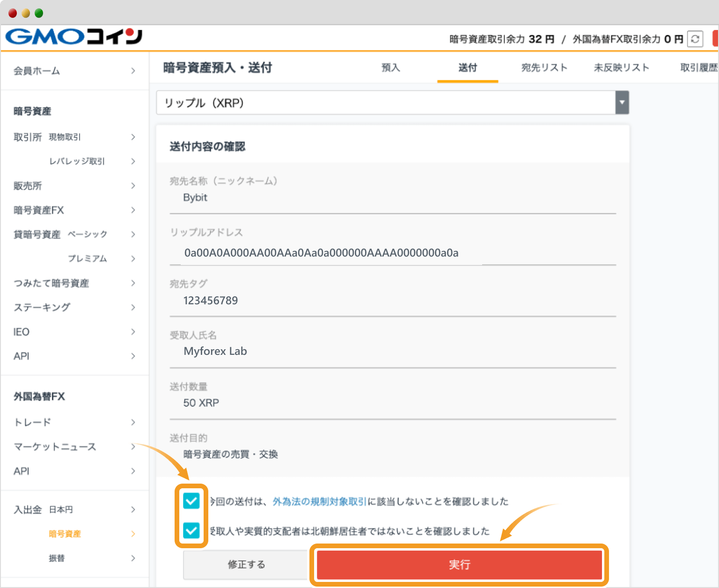Image resolution: width=719 pixels, height=588 pixels.
Task: Click the 送付内容の確認 heading
Action: [x=207, y=147]
